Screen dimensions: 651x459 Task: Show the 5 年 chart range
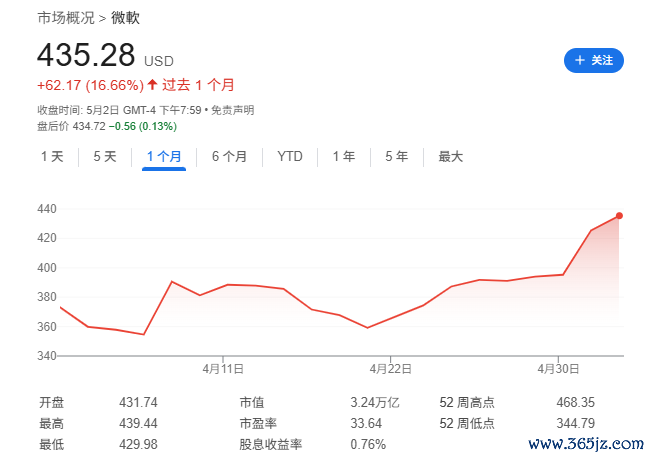point(396,156)
